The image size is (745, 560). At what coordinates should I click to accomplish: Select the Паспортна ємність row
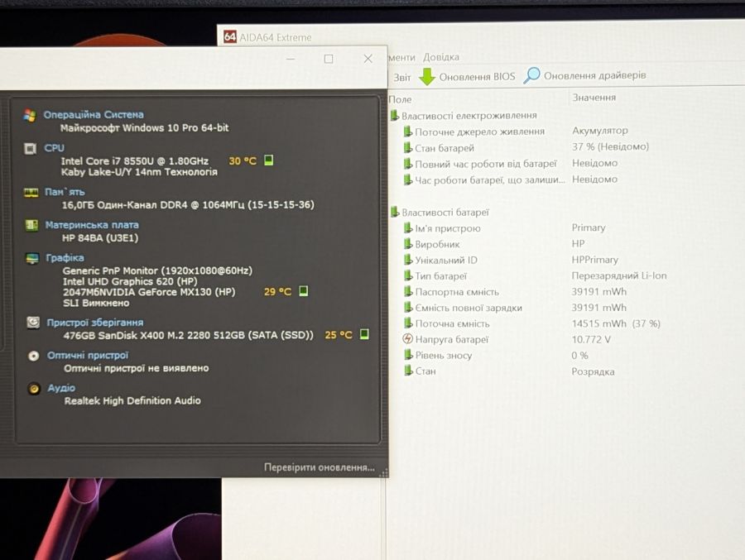(515, 292)
